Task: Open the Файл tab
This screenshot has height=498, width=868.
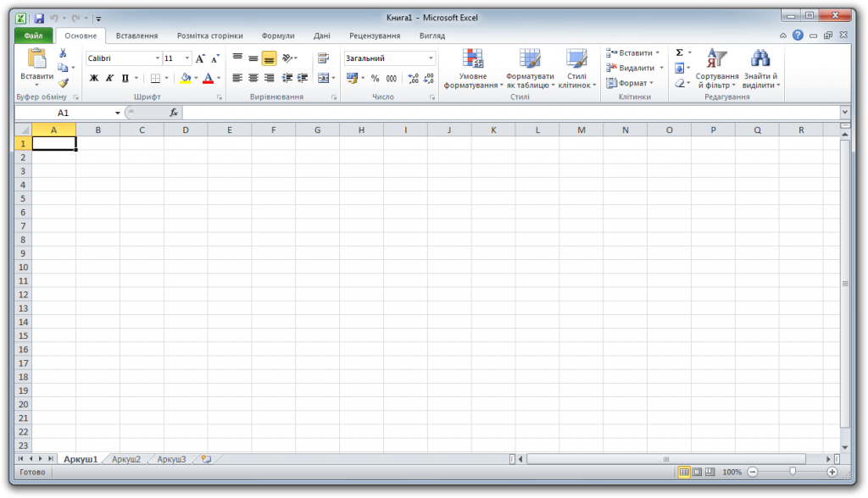Action: [x=33, y=36]
